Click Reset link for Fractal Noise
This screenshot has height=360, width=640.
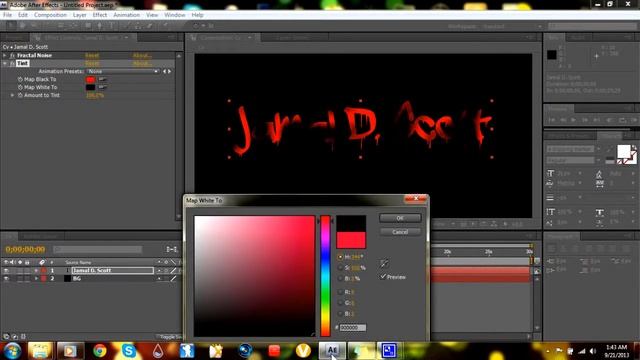pos(92,55)
